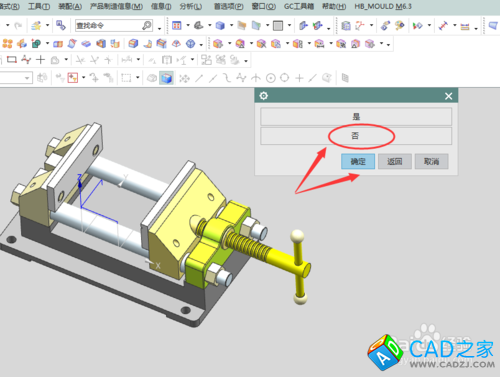Image resolution: width=500 pixels, height=377 pixels.
Task: Click the grey square background color icon
Action: click(x=278, y=26)
